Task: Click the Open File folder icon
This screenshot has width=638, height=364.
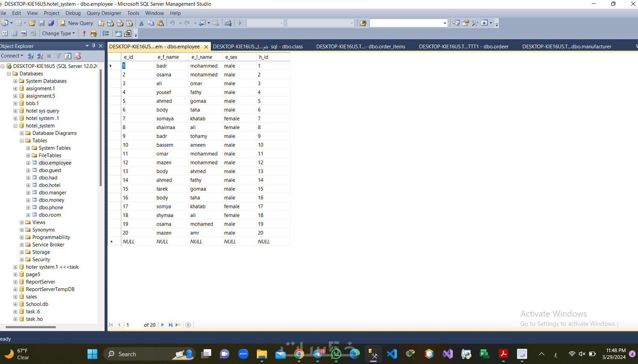Action: click(x=32, y=23)
